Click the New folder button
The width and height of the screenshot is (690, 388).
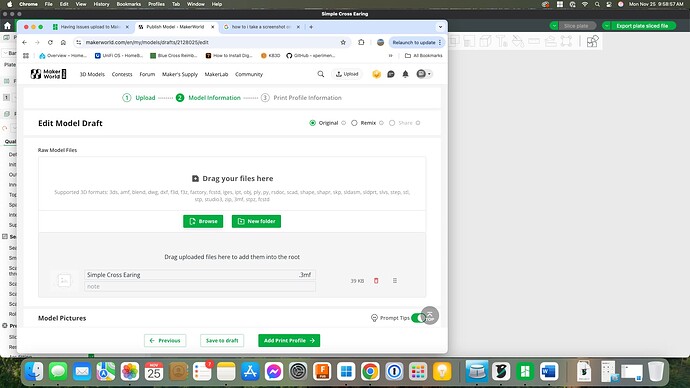[256, 221]
